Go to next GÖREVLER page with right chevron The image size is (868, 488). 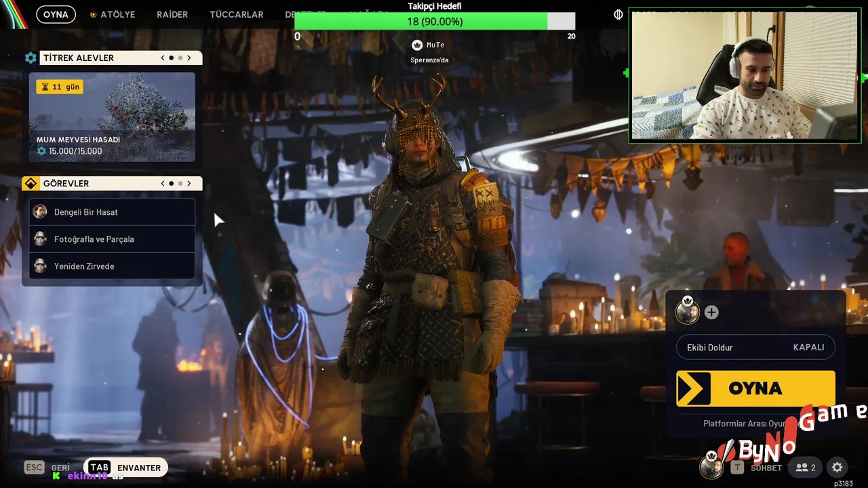189,184
